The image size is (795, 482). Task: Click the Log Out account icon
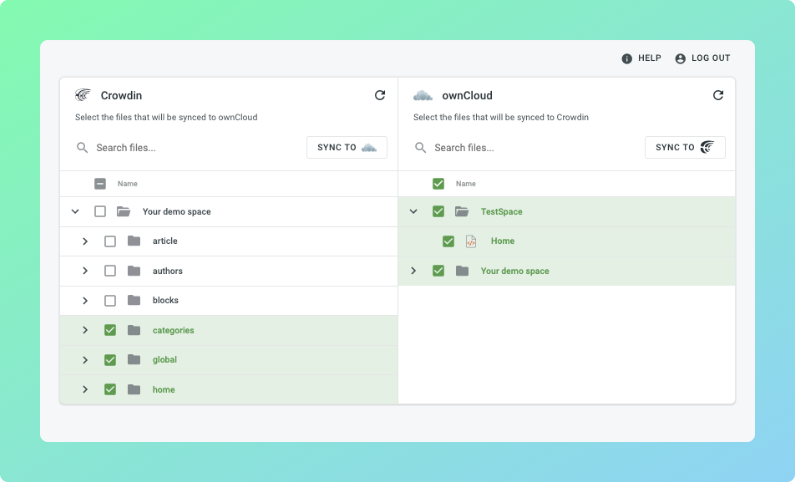pyautogui.click(x=680, y=58)
